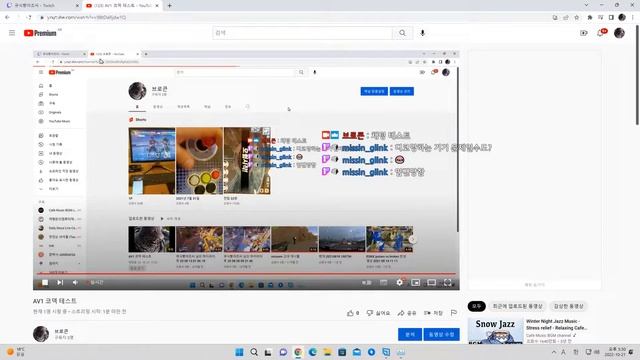Screen dimensions: 640x360
Task: Open the 브로콘 channel avatar below video
Action: point(41,333)
